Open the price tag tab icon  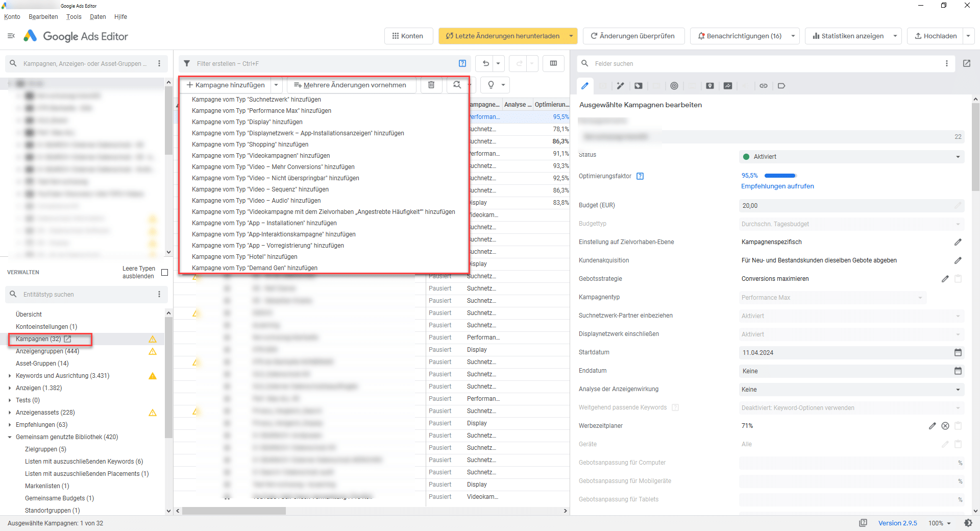[639, 86]
